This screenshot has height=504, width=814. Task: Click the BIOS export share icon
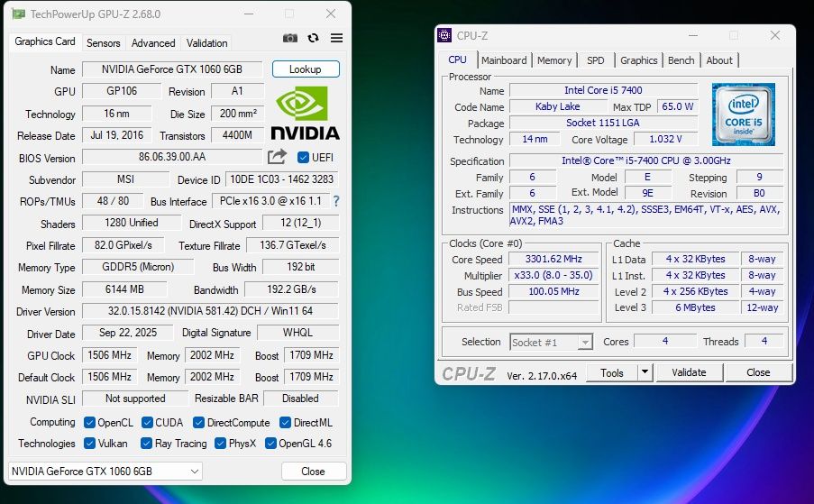pos(278,157)
